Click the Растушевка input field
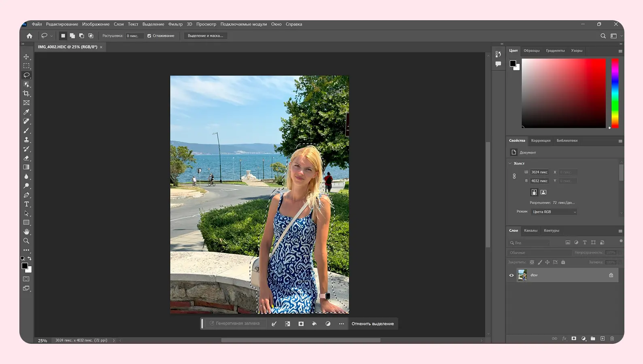The height and width of the screenshot is (364, 643). [x=134, y=36]
